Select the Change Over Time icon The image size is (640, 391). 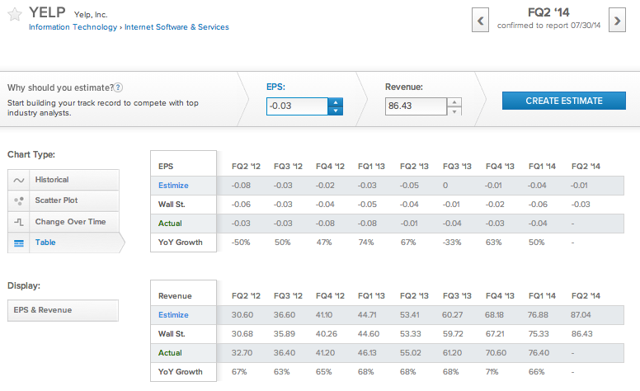(x=19, y=222)
